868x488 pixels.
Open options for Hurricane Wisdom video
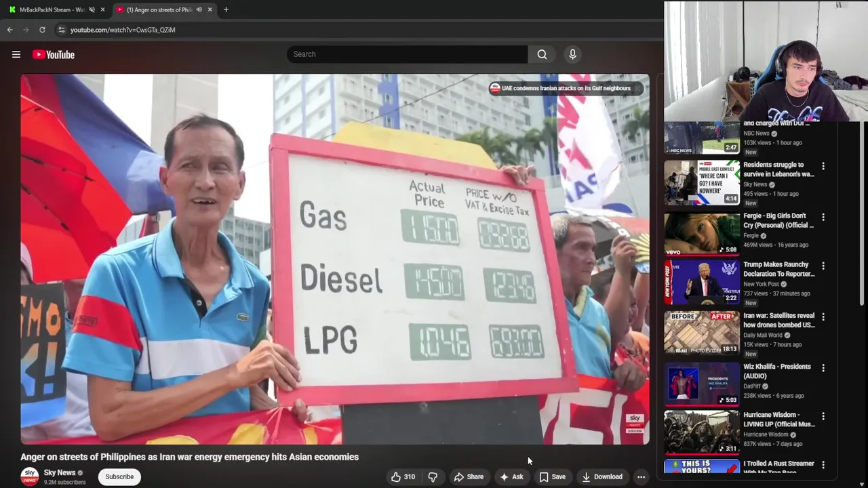pyautogui.click(x=823, y=416)
